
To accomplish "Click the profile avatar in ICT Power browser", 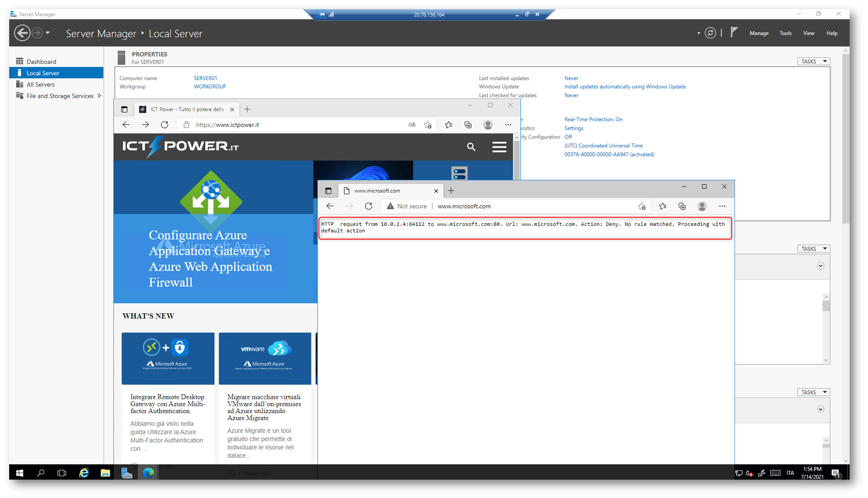I will [x=488, y=125].
